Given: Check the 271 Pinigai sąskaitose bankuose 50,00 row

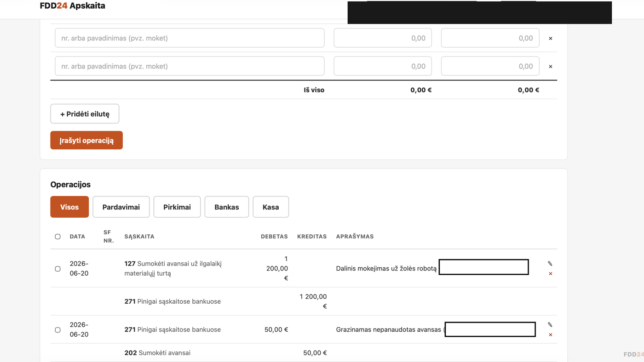Looking at the screenshot, I should click(x=57, y=330).
